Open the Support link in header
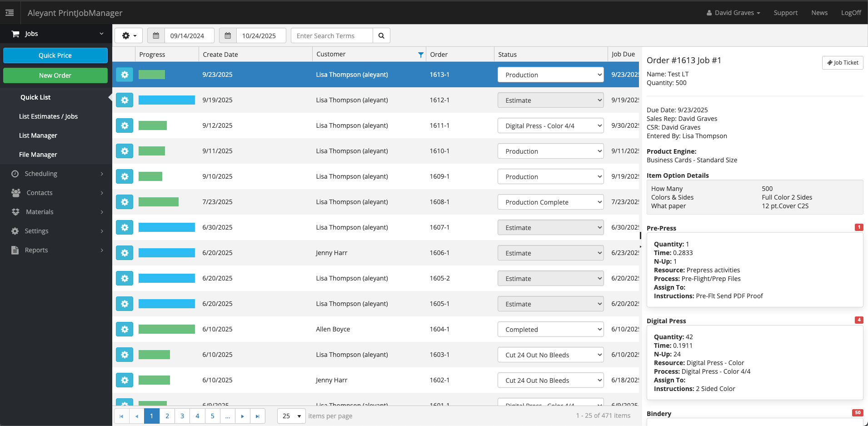 (785, 13)
